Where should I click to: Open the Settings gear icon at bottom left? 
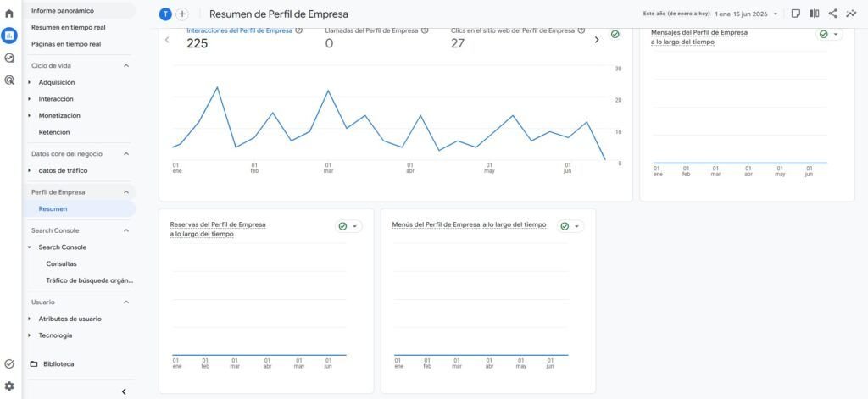click(8, 385)
